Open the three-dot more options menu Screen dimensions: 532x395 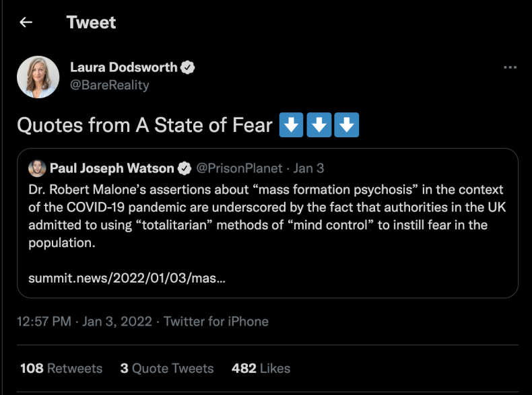510,67
